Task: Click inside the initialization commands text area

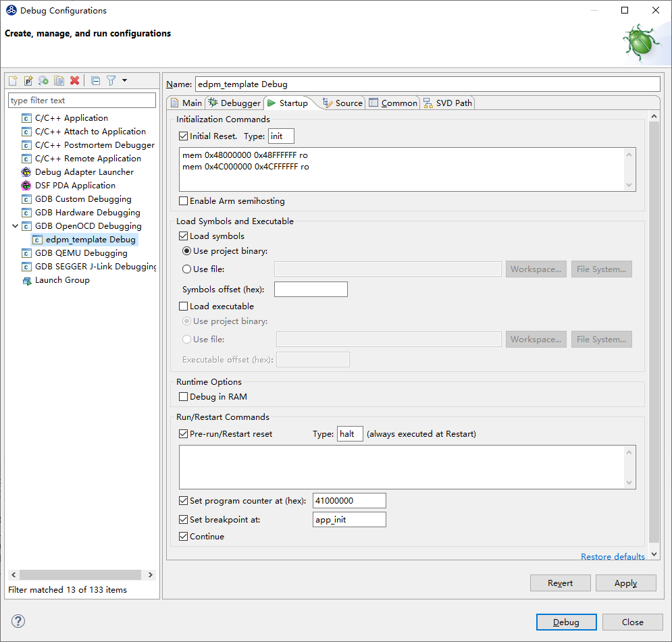Action: [x=402, y=169]
